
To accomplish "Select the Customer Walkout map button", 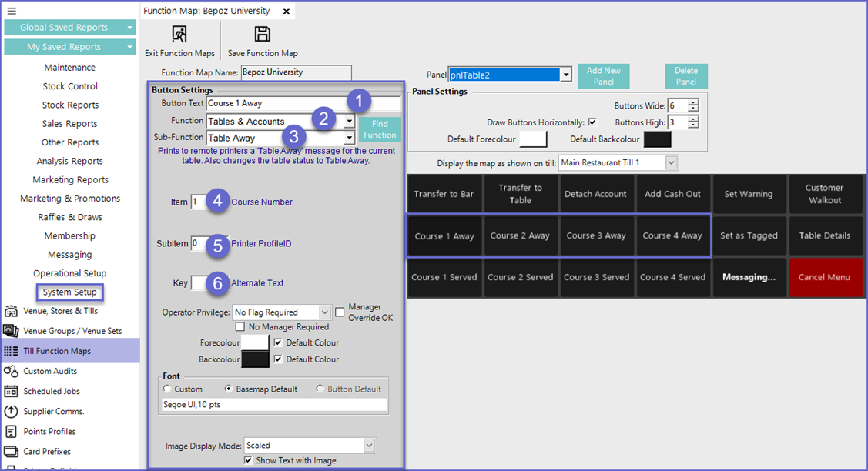I will point(824,194).
